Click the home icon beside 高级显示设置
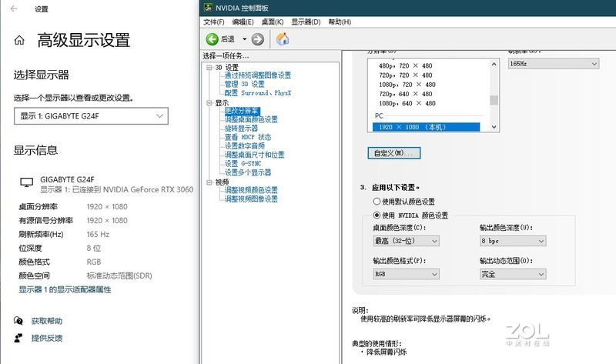 [19, 40]
